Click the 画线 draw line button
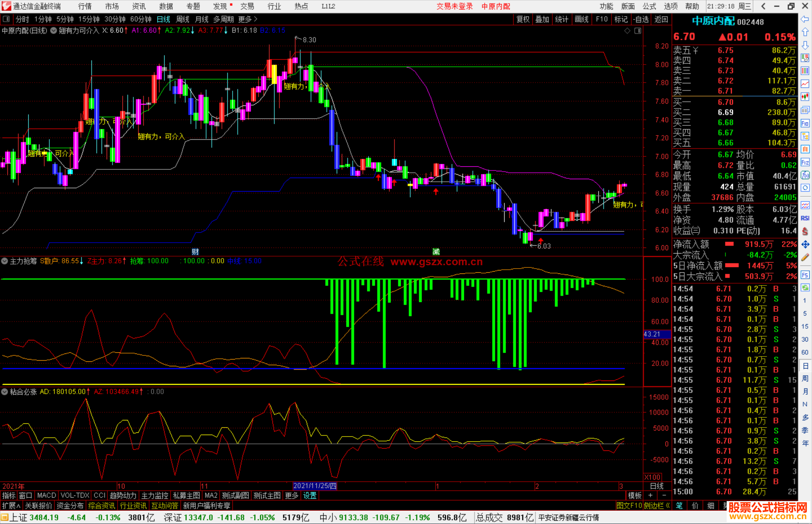 pos(582,19)
